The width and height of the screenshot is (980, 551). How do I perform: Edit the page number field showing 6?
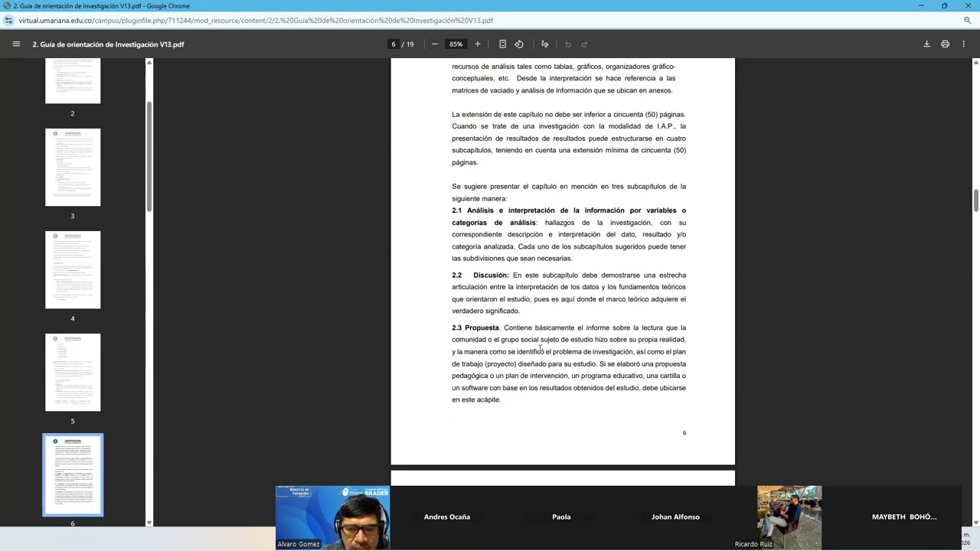point(394,44)
